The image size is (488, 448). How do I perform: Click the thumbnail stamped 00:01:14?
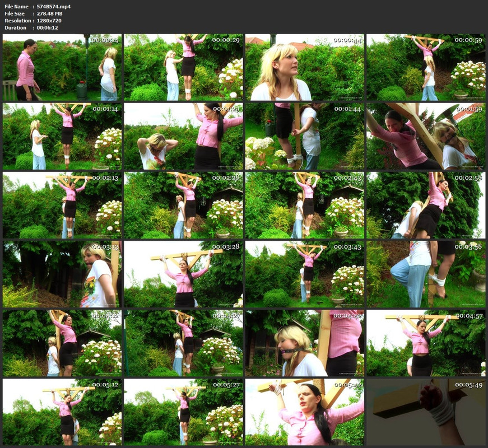coord(62,136)
